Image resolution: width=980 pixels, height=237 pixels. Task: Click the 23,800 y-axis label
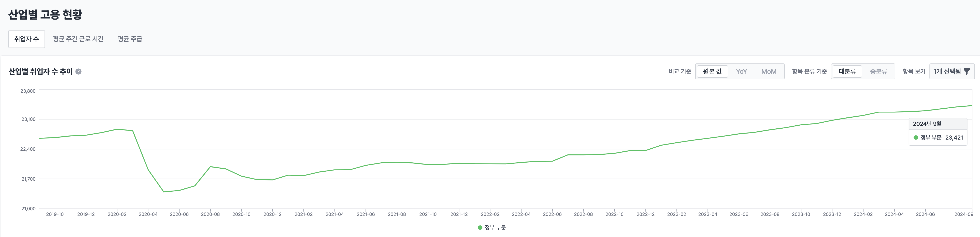28,91
